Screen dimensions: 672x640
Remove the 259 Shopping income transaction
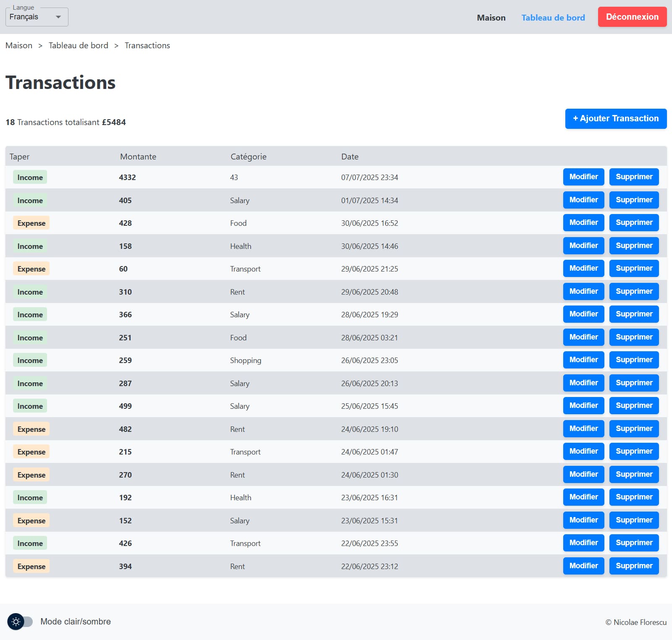click(x=634, y=360)
